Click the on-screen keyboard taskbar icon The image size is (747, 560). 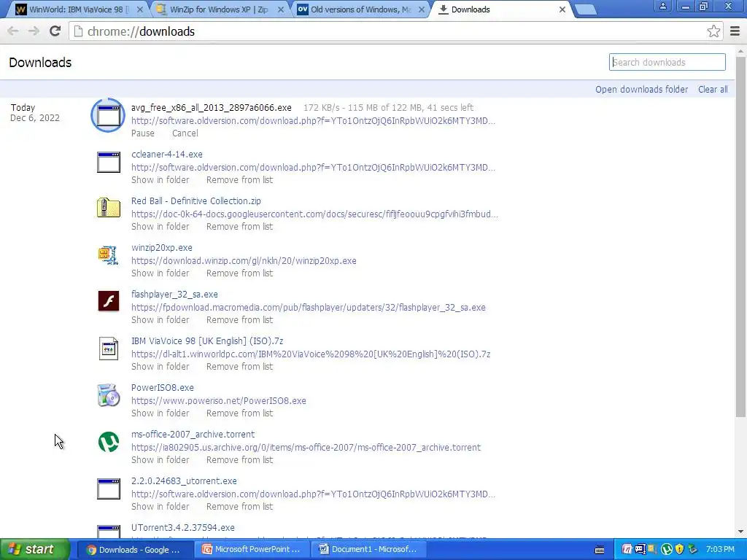[x=600, y=550]
